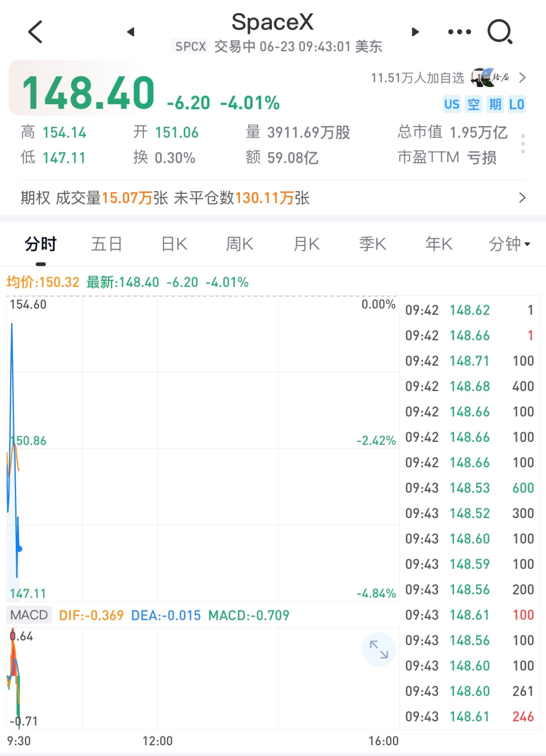Select the 09:43 148.60 261 trade row
The image size is (546, 756).
coord(469,691)
